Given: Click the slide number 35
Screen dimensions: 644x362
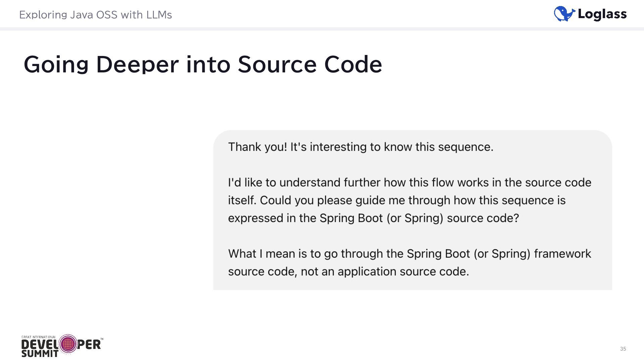Looking at the screenshot, I should pyautogui.click(x=623, y=349).
